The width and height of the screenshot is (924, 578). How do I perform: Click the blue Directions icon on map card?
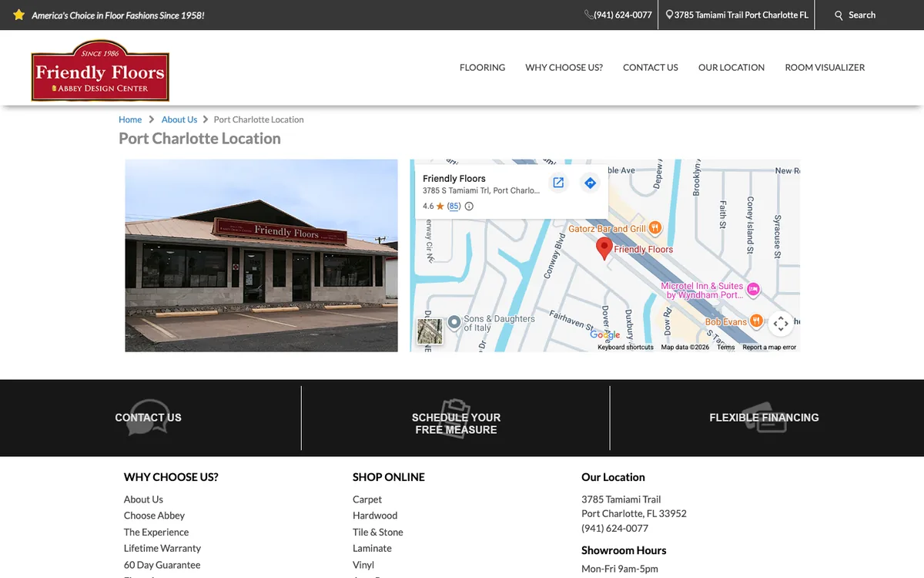coord(590,183)
